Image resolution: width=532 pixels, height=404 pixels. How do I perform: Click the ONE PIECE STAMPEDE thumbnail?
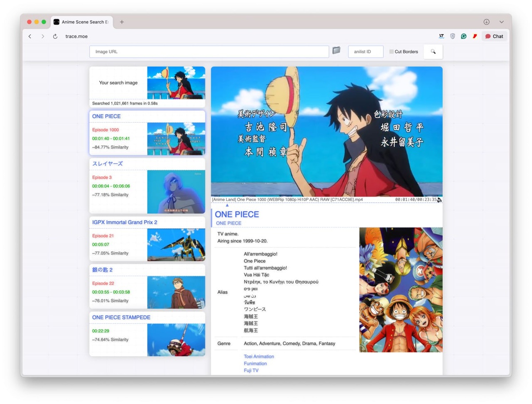[176, 340]
